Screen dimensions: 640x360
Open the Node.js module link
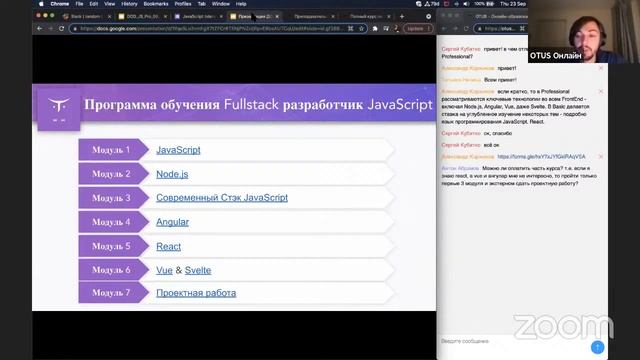[172, 174]
